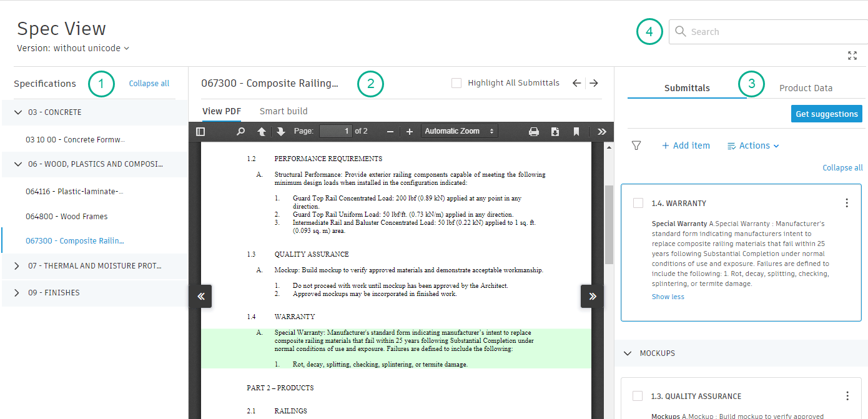868x419 pixels.
Task: Open the Actions dropdown menu
Action: 753,145
